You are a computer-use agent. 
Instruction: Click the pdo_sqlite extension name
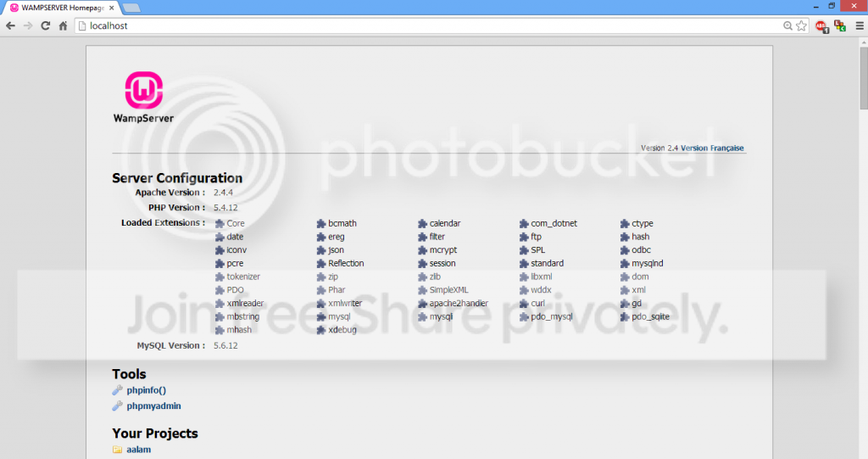click(650, 316)
